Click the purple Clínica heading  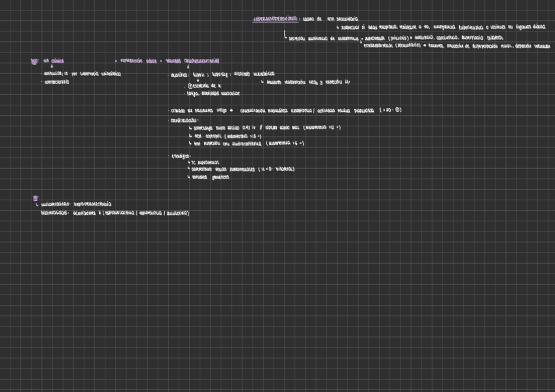53,61
